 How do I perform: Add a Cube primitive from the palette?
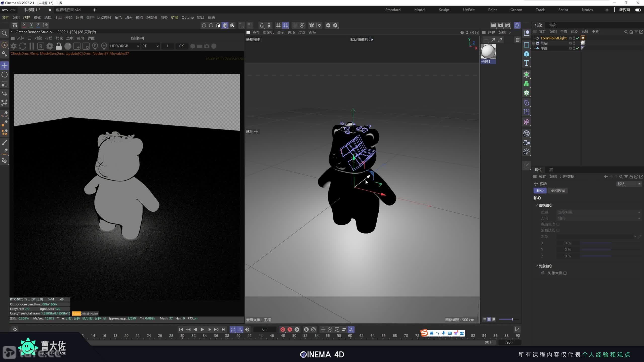pos(526,54)
